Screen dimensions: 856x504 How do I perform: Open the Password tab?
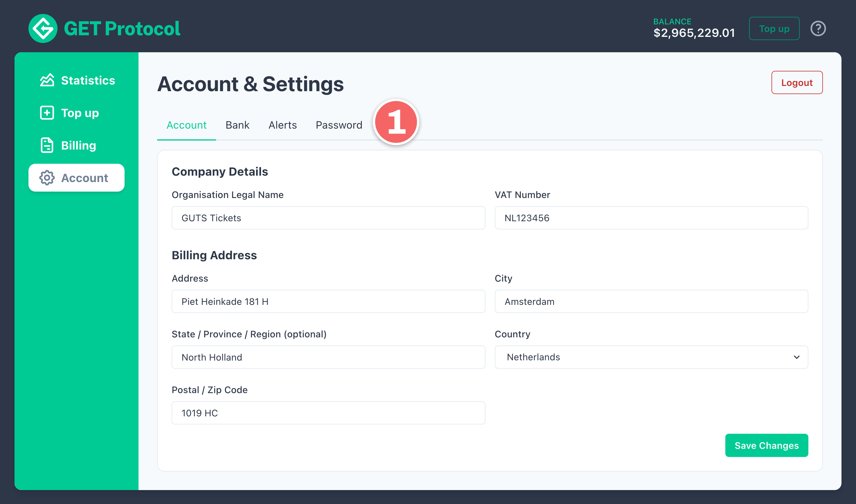pyautogui.click(x=339, y=125)
